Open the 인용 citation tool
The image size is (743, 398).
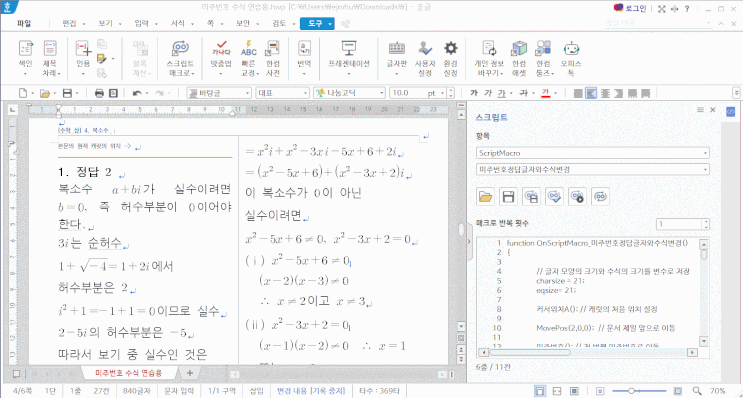point(83,58)
